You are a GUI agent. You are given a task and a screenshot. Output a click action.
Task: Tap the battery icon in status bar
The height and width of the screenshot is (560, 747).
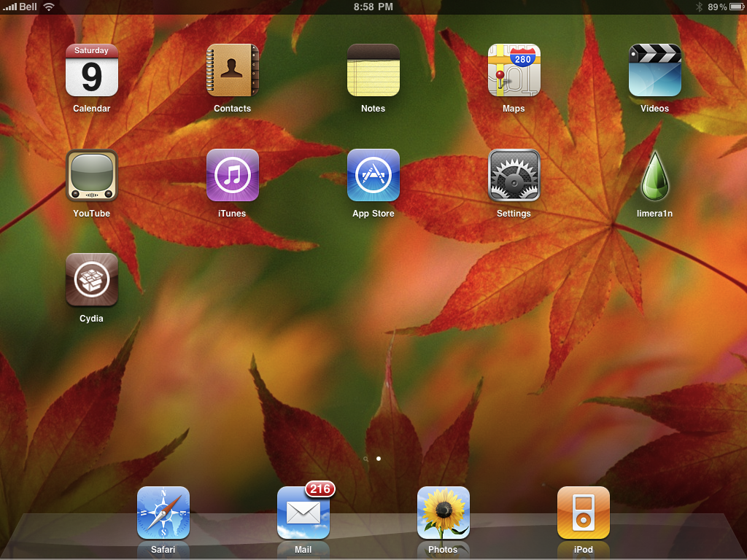tap(737, 7)
